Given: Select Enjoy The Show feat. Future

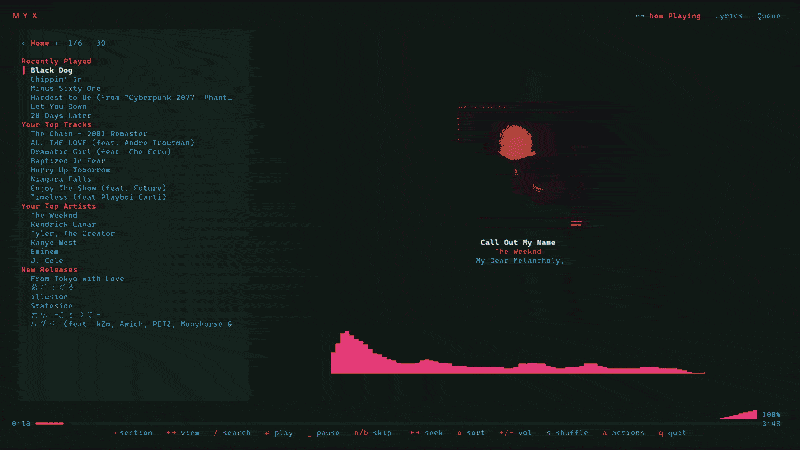Looking at the screenshot, I should pyautogui.click(x=98, y=188).
